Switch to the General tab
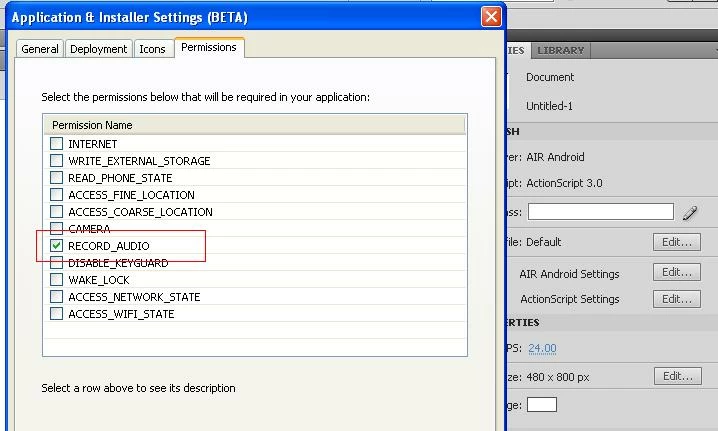This screenshot has width=718, height=431. (40, 49)
